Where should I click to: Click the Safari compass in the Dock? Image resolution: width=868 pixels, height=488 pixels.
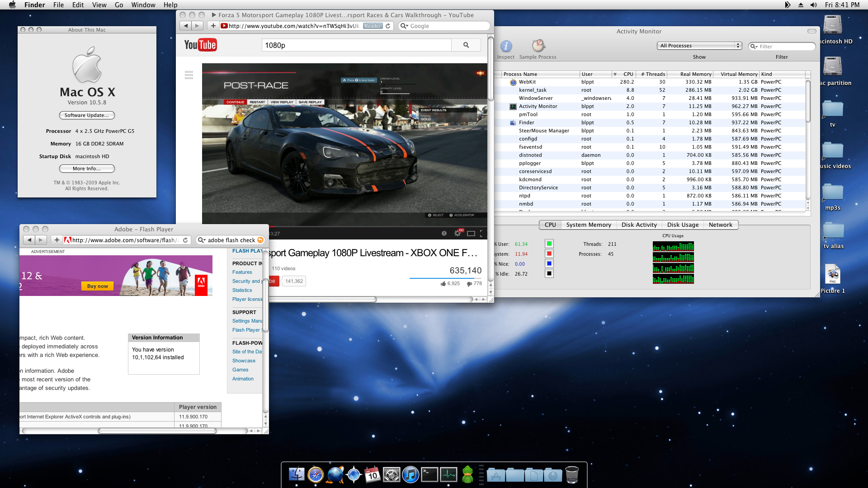316,475
